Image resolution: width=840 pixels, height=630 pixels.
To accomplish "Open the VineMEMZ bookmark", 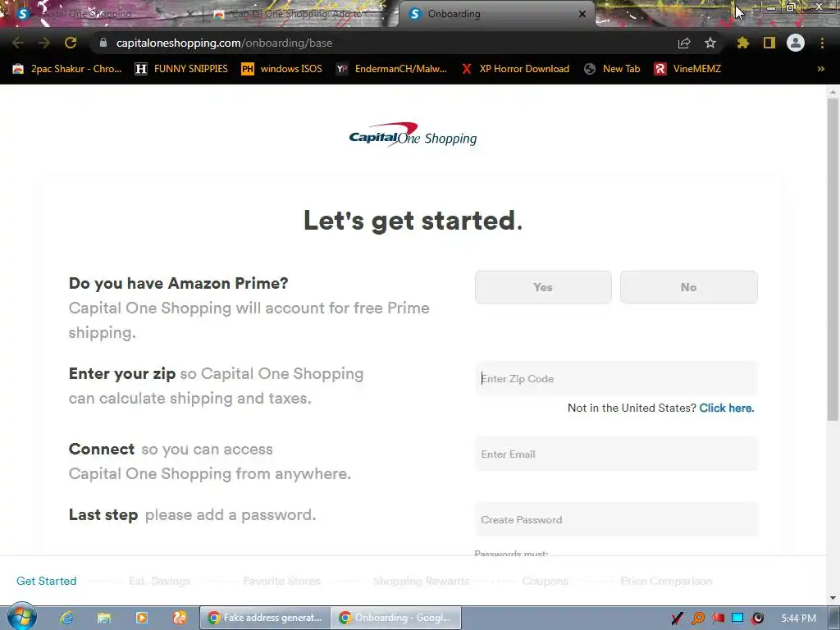I will [687, 69].
